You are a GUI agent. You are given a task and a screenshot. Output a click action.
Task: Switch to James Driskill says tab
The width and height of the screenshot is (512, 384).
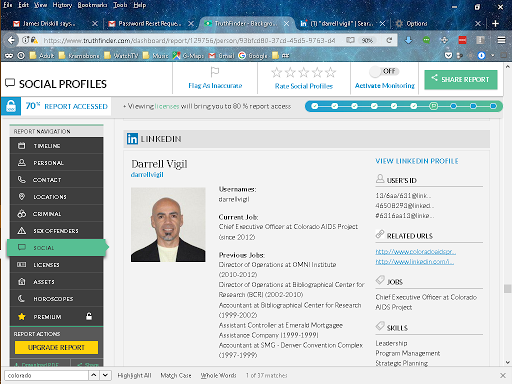(55, 23)
